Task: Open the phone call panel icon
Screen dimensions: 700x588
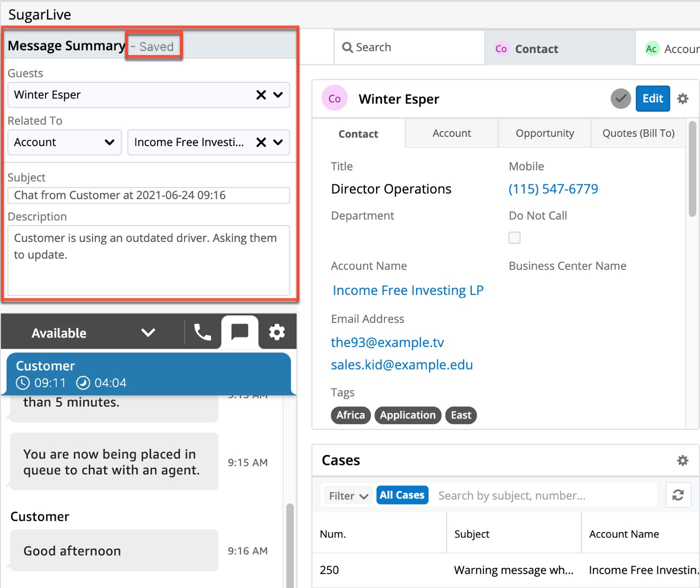Action: coord(202,332)
